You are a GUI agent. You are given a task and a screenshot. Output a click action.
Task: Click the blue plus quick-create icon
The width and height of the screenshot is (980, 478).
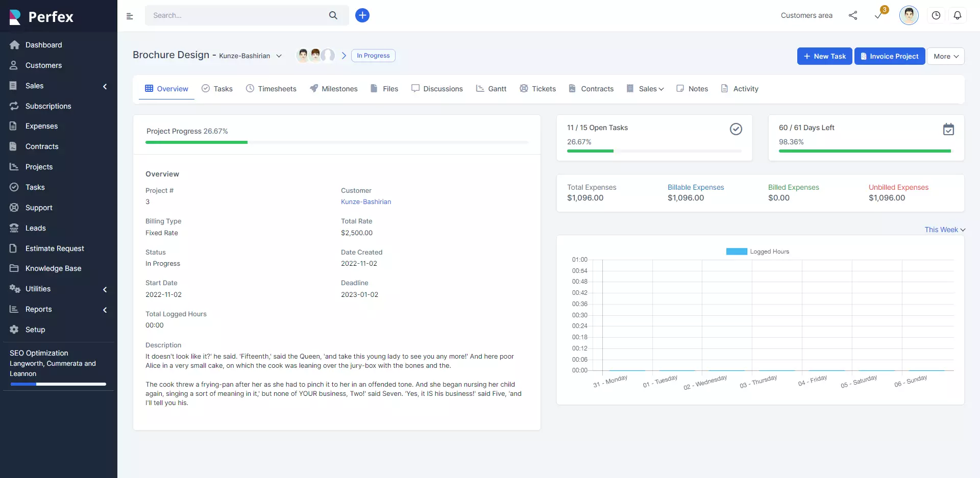[x=362, y=15]
